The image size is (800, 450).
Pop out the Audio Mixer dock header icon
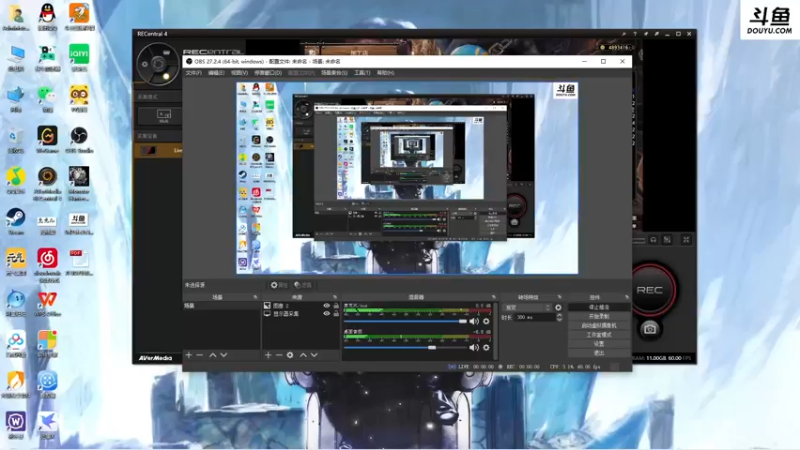click(493, 297)
